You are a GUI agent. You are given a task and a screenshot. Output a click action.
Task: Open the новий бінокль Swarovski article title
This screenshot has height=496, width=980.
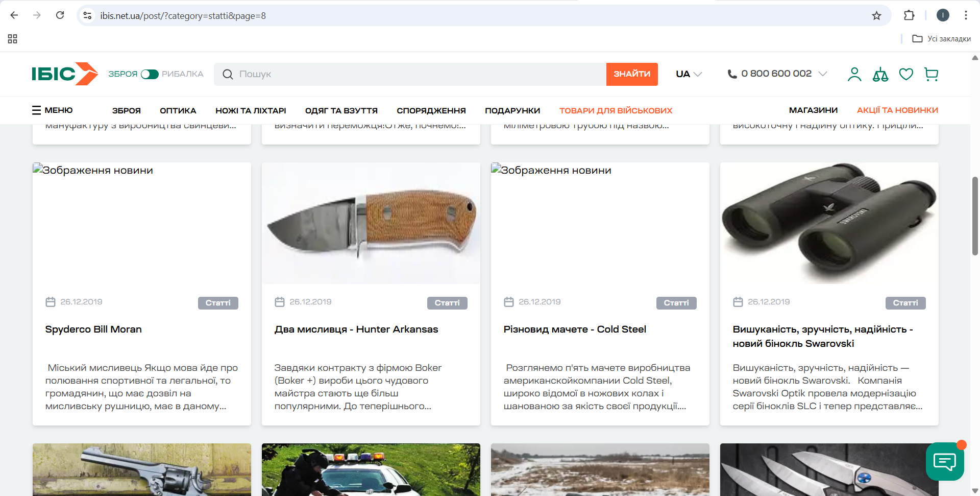(823, 337)
